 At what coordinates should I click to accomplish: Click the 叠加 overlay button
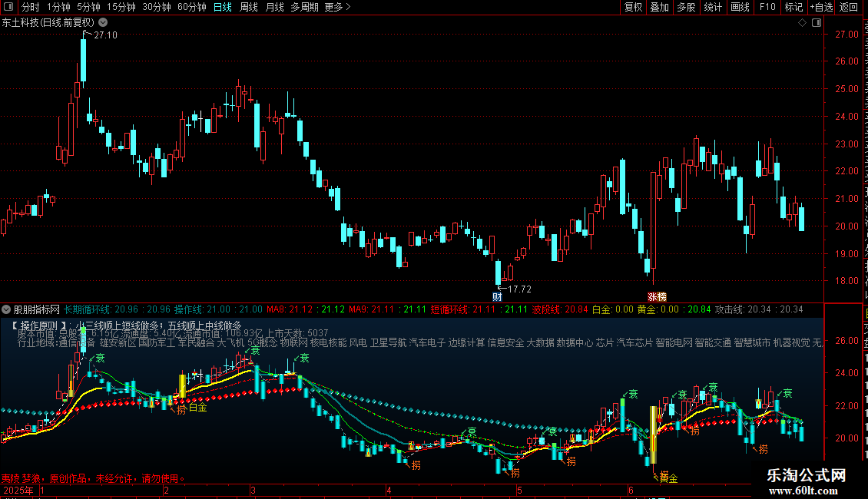pos(659,7)
